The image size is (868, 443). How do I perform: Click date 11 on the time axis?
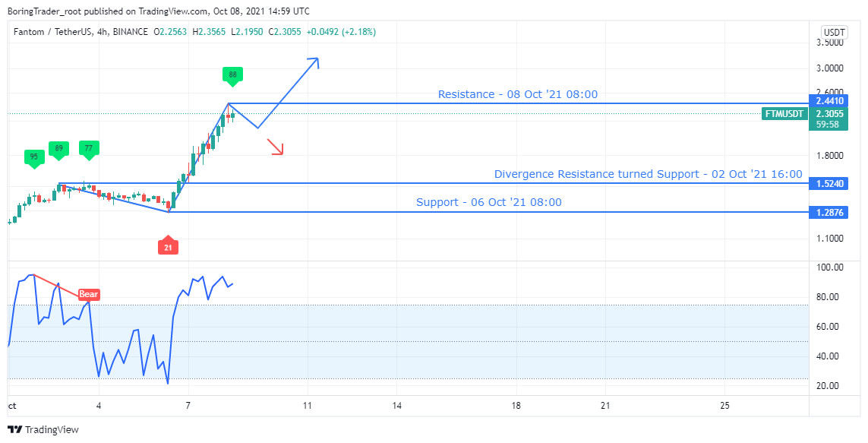308,406
